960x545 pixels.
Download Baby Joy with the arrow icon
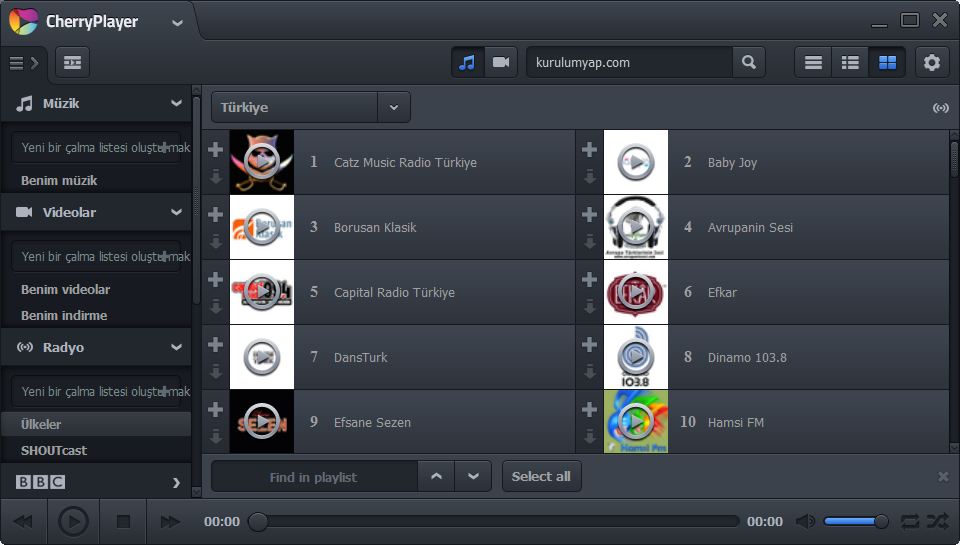pos(589,177)
